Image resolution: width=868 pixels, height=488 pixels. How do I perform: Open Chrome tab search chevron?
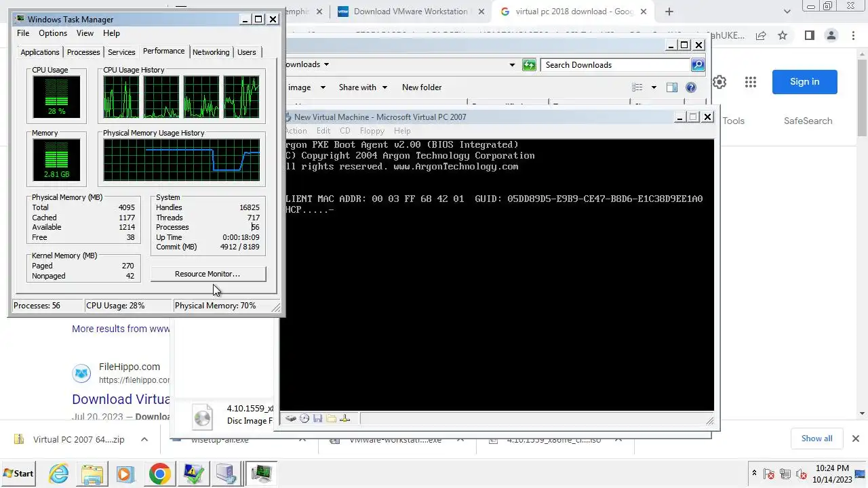click(x=787, y=12)
